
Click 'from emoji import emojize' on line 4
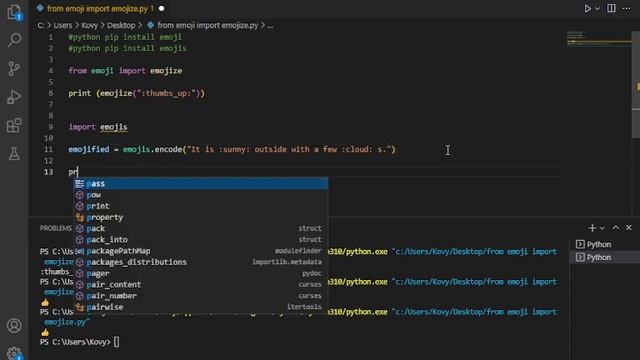tap(125, 71)
